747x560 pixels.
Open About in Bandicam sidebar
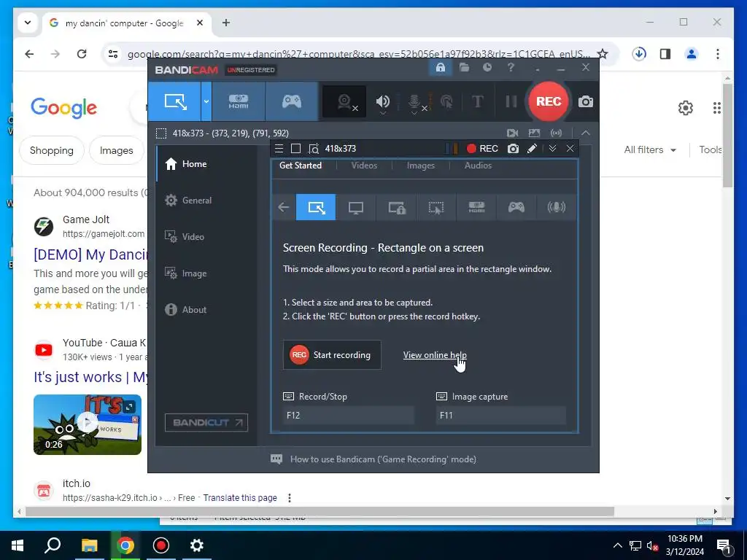206,309
